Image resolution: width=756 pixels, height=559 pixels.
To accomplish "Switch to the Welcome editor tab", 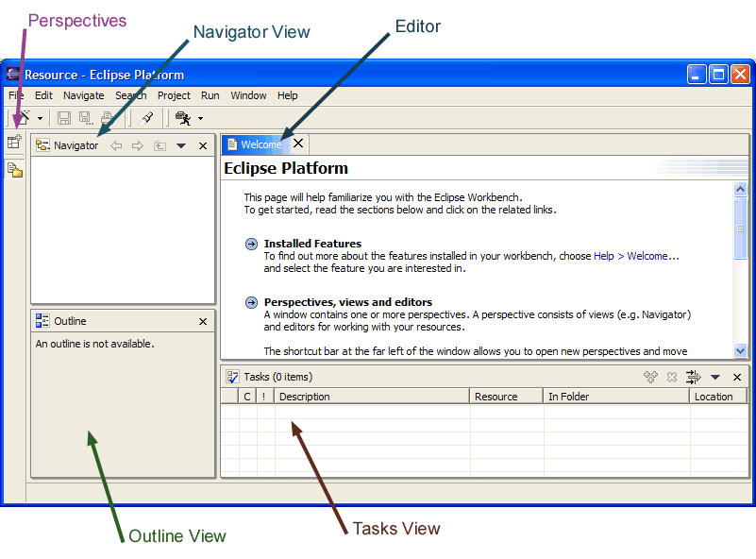I will click(260, 144).
